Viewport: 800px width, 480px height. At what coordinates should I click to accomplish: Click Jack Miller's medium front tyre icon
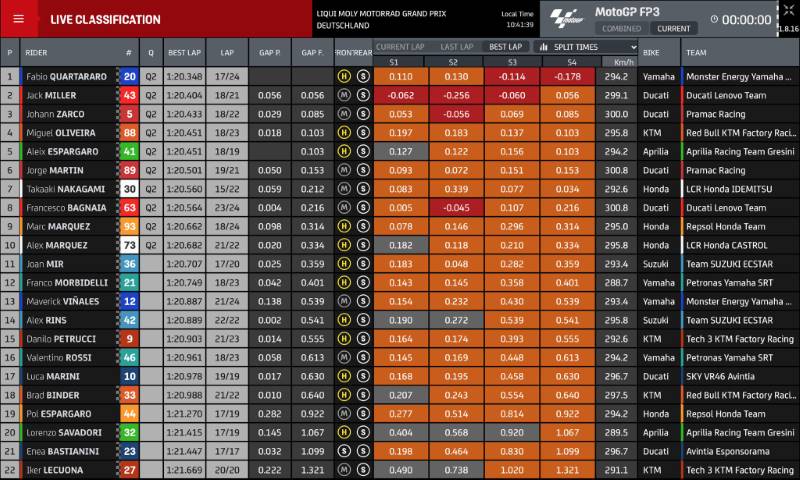click(x=344, y=95)
